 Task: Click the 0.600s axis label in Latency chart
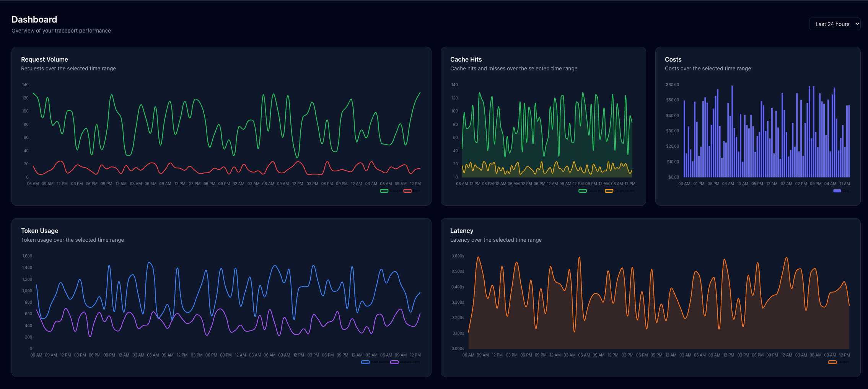coord(458,256)
